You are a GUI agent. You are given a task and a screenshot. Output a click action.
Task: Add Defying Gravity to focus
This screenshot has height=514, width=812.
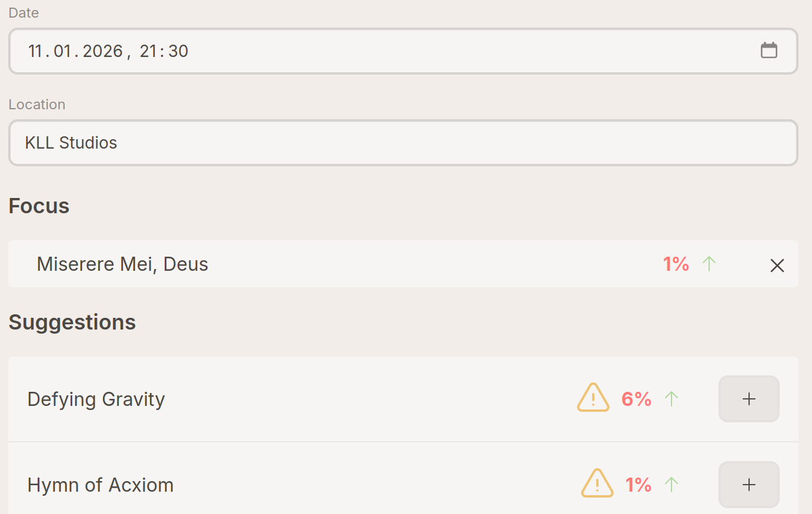point(748,399)
